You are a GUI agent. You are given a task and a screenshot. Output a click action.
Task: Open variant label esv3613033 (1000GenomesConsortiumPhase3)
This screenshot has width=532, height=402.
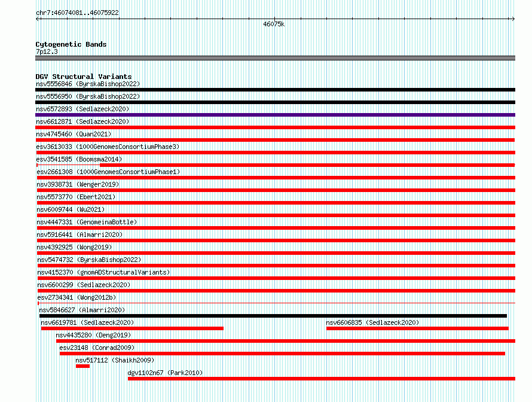(108, 147)
